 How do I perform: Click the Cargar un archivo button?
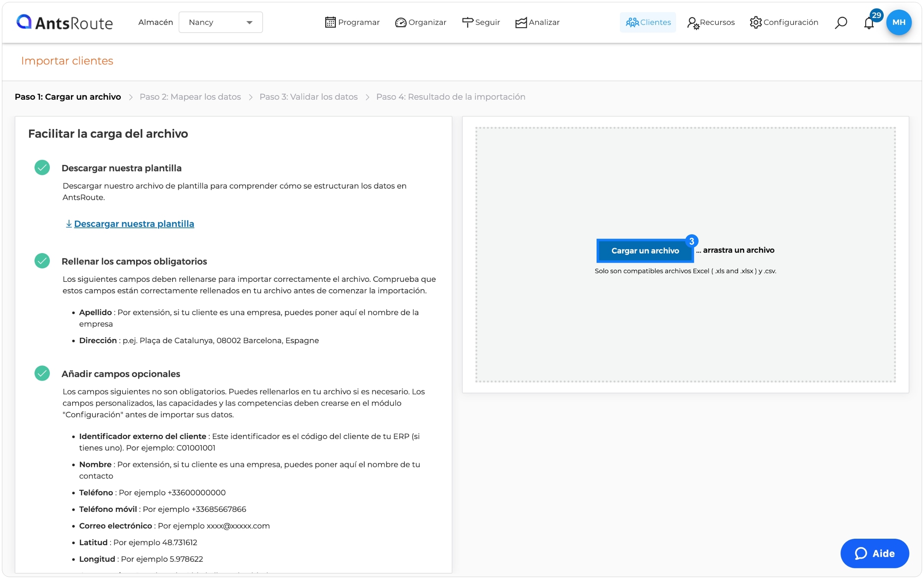(645, 250)
